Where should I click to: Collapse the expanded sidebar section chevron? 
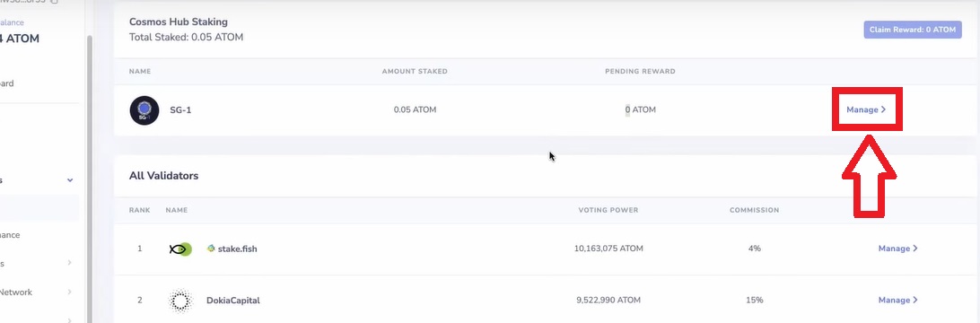tap(70, 180)
